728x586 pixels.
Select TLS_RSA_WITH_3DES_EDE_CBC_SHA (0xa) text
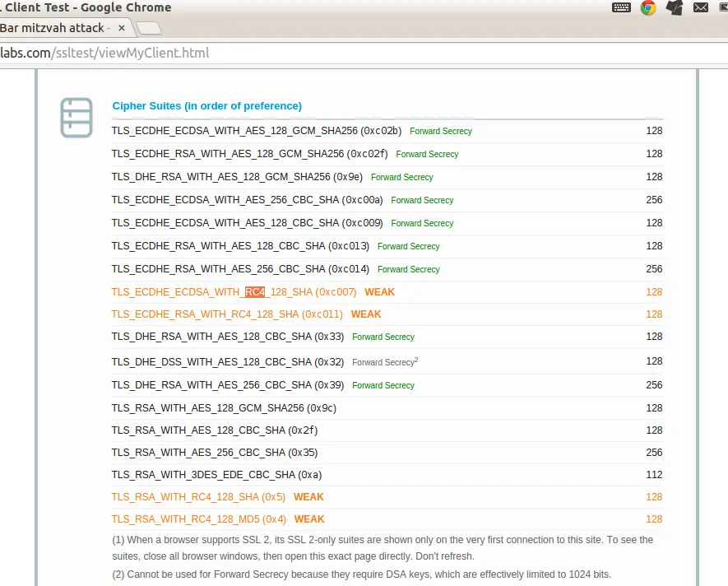click(x=216, y=475)
